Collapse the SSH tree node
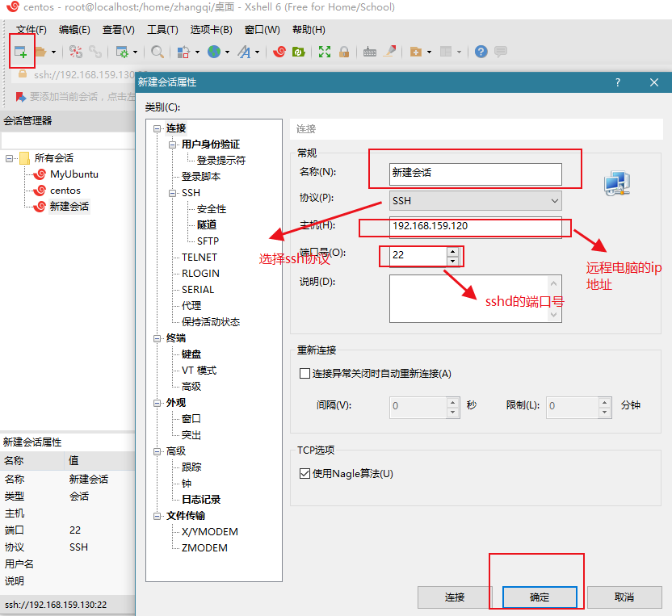 [x=173, y=193]
